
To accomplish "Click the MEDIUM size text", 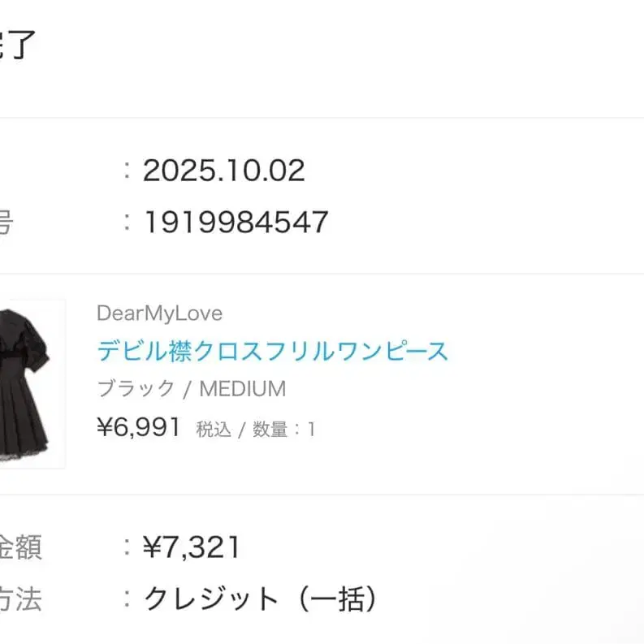I will click(x=243, y=389).
